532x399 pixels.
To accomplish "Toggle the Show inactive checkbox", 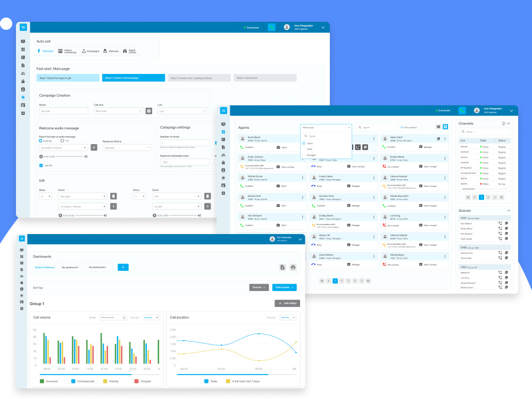I will (x=402, y=127).
